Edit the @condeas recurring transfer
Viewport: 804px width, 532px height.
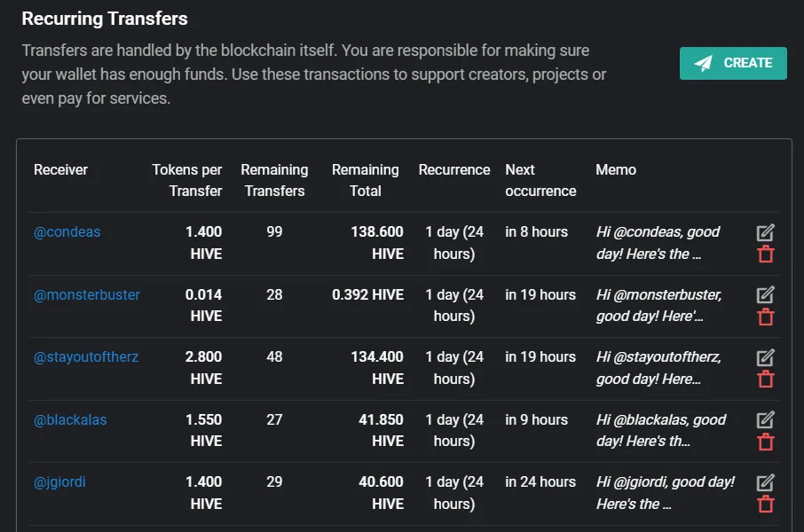[x=765, y=232]
